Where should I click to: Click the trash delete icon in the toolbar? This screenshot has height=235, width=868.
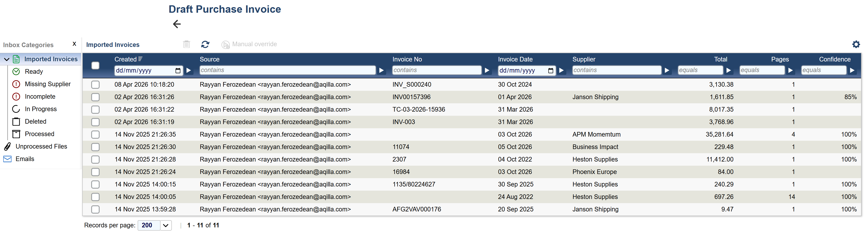(x=187, y=44)
